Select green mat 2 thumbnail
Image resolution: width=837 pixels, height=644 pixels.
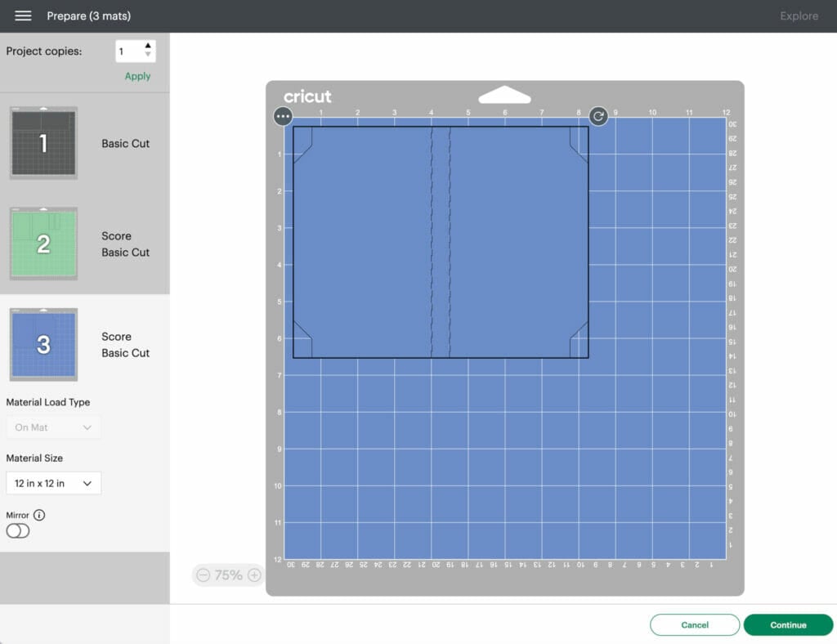(x=43, y=244)
